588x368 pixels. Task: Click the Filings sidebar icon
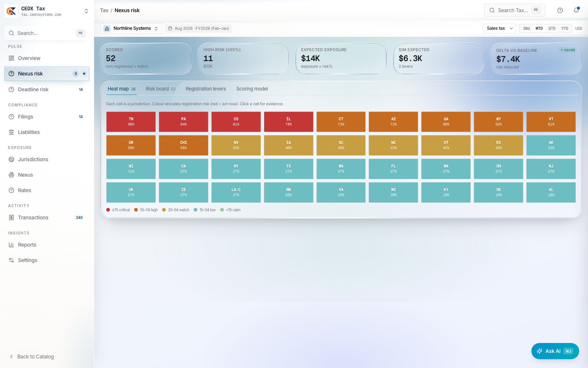[11, 117]
